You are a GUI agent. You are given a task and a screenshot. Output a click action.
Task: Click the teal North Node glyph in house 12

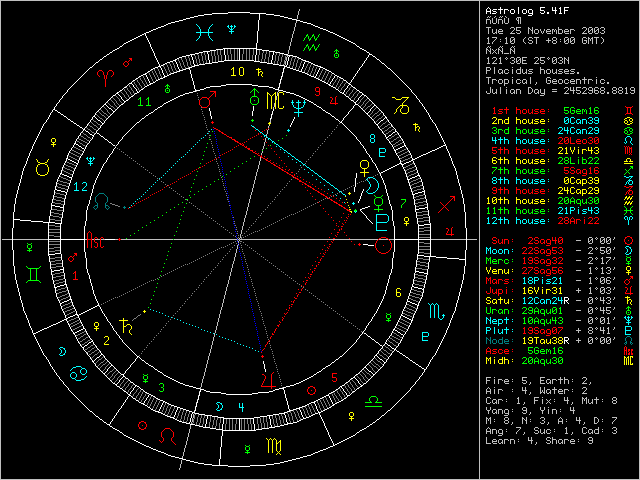click(x=102, y=202)
